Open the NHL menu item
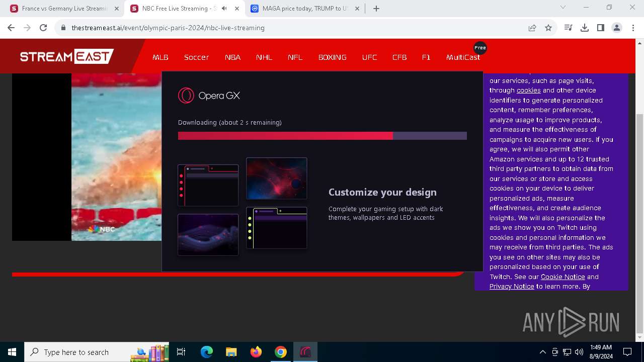644x362 pixels. (264, 57)
